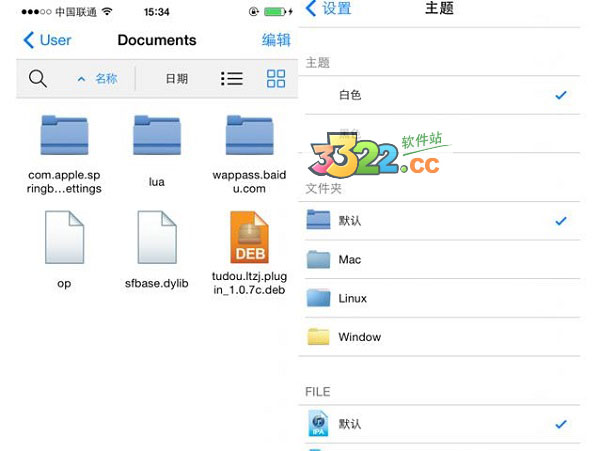Click the yellow Window folder icon
The image size is (600, 451).
click(318, 337)
